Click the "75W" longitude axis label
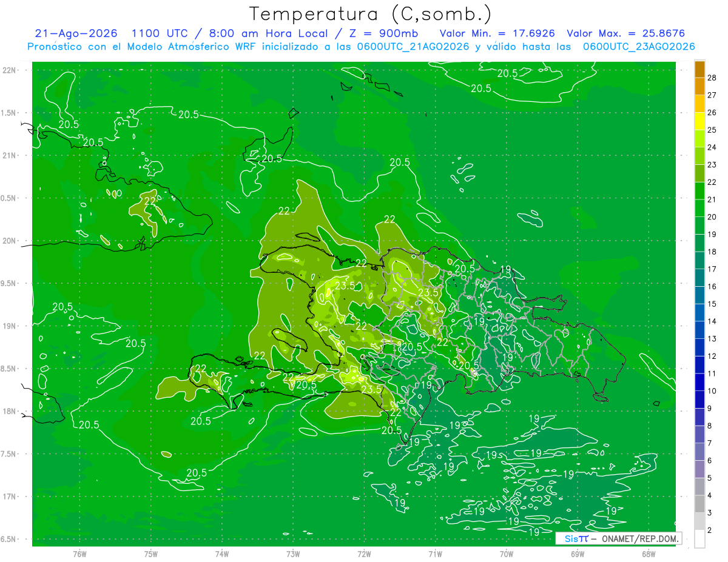This screenshot has height=562, width=728. (x=151, y=554)
